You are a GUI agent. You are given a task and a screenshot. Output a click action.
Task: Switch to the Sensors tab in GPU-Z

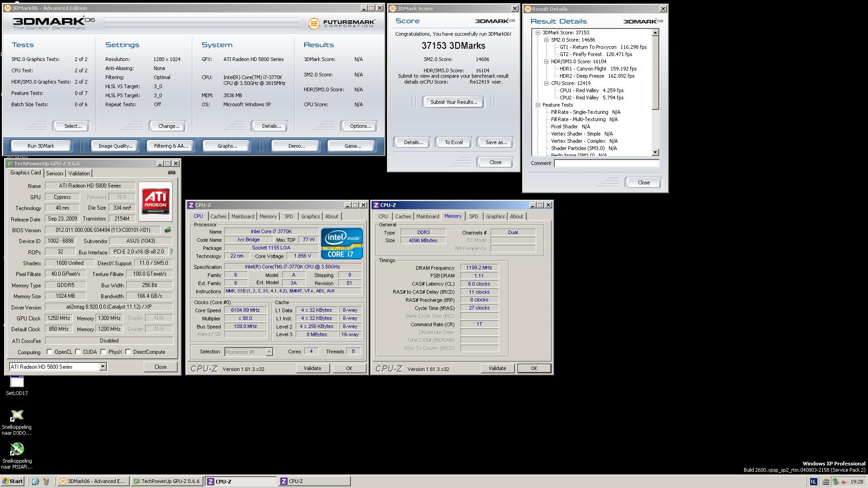click(x=55, y=174)
